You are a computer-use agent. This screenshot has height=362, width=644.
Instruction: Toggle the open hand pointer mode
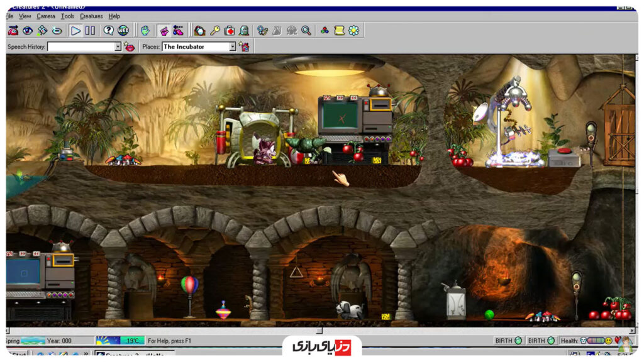(145, 30)
